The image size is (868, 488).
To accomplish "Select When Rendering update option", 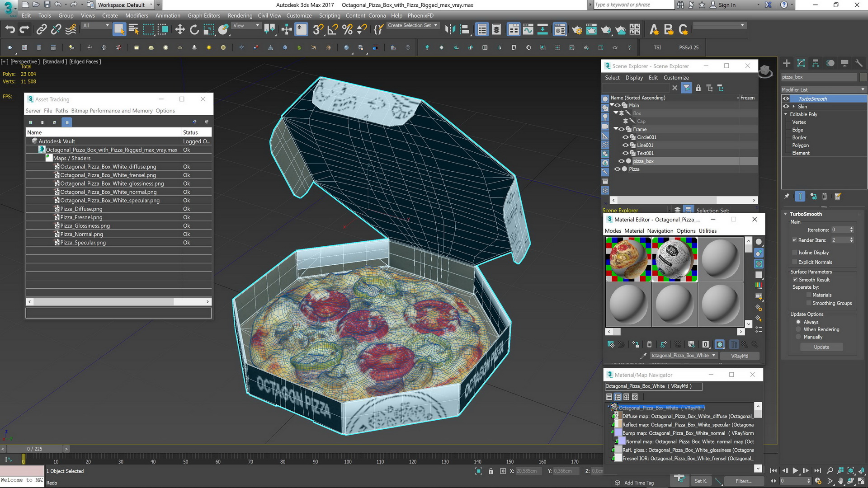I will 798,329.
